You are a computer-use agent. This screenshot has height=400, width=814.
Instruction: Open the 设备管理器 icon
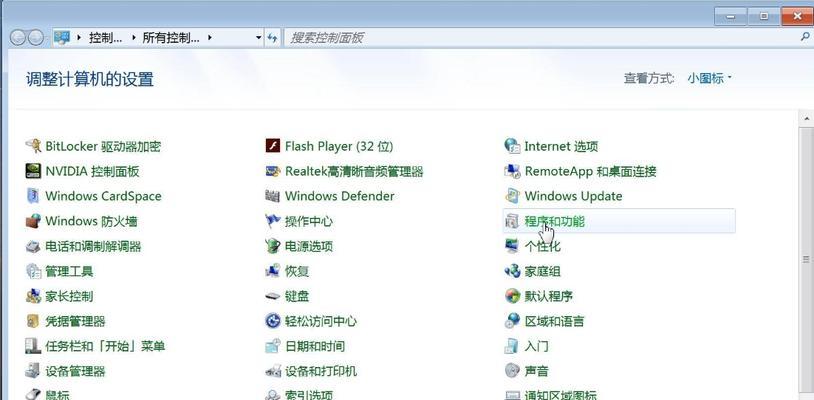pyautogui.click(x=33, y=371)
